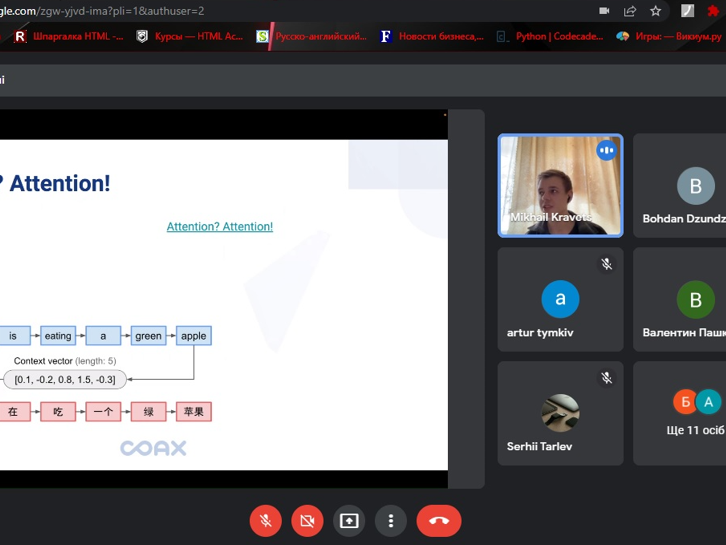
Task: Select Mikhail Kravets video tile
Action: click(560, 186)
